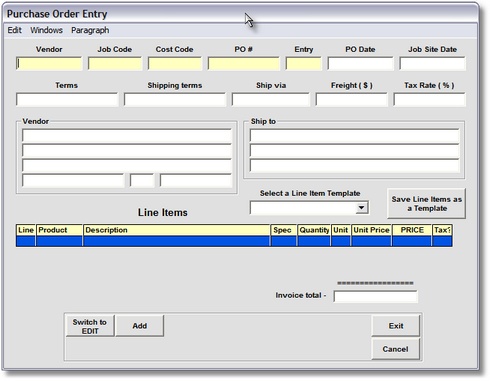Click Save Line Items as a Template
Screen dimensions: 490x381
click(x=426, y=204)
